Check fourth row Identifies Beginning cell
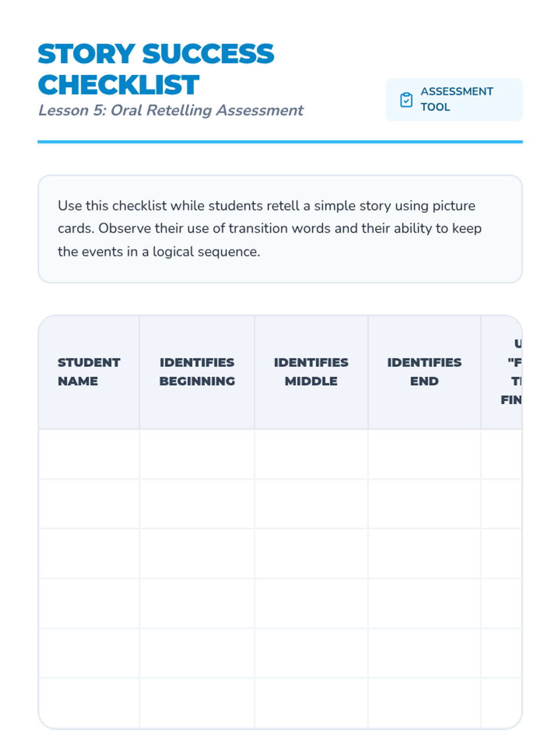 [197, 603]
